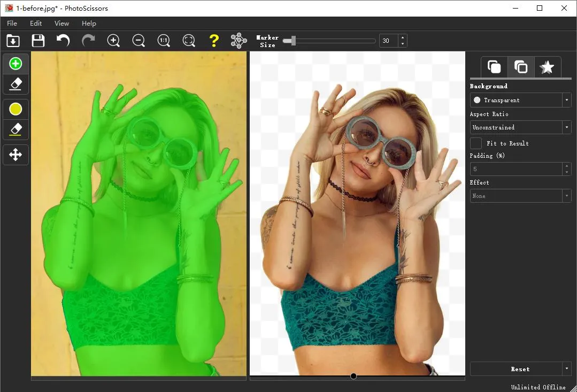Select the yellow background marker tool

click(x=16, y=109)
